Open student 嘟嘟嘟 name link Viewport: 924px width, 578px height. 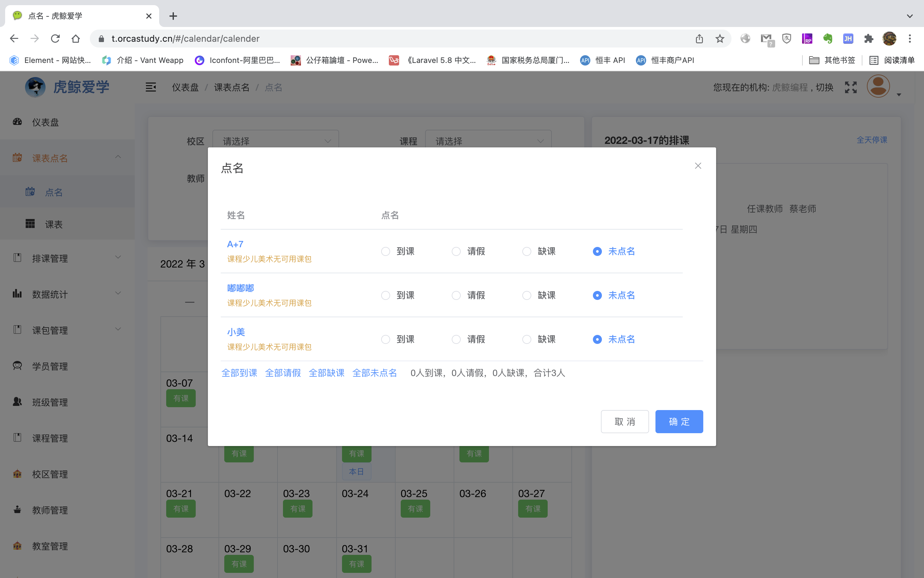241,288
